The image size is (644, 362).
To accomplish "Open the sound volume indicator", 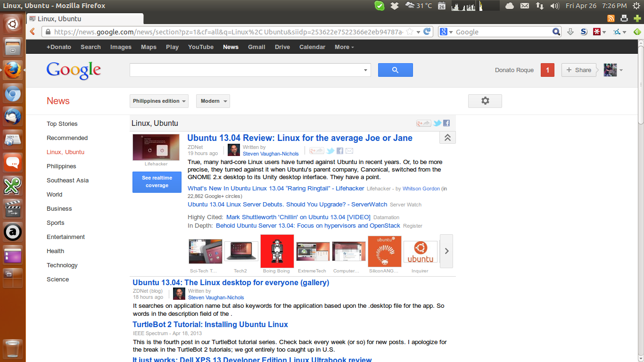I will (554, 6).
